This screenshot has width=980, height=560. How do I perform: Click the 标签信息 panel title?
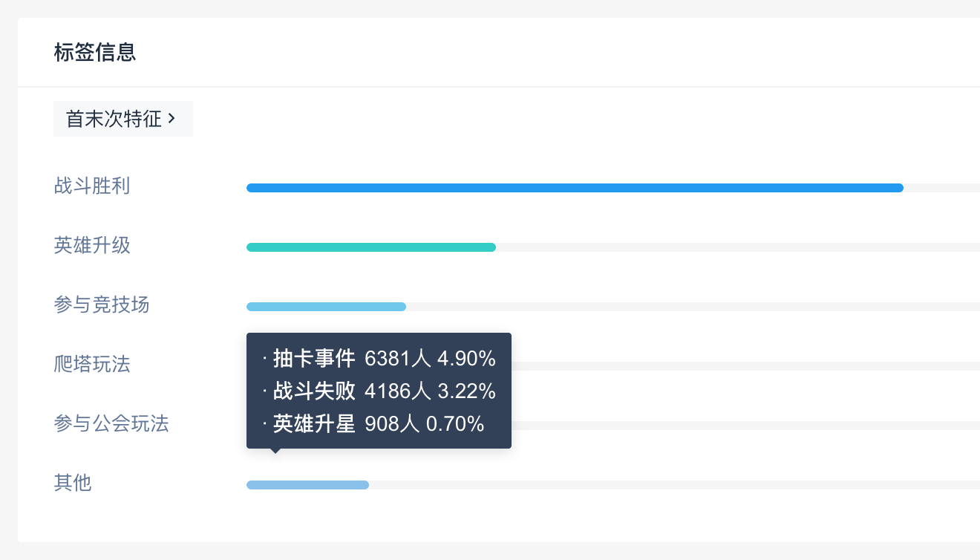95,53
